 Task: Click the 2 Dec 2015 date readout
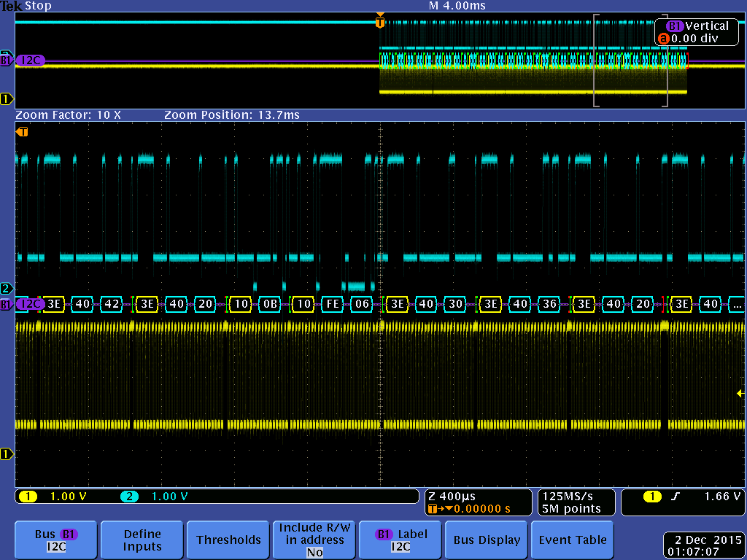[708, 540]
